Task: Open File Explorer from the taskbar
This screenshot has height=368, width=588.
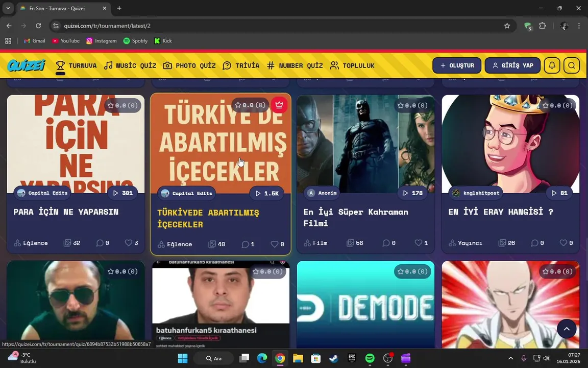Action: [x=298, y=358]
